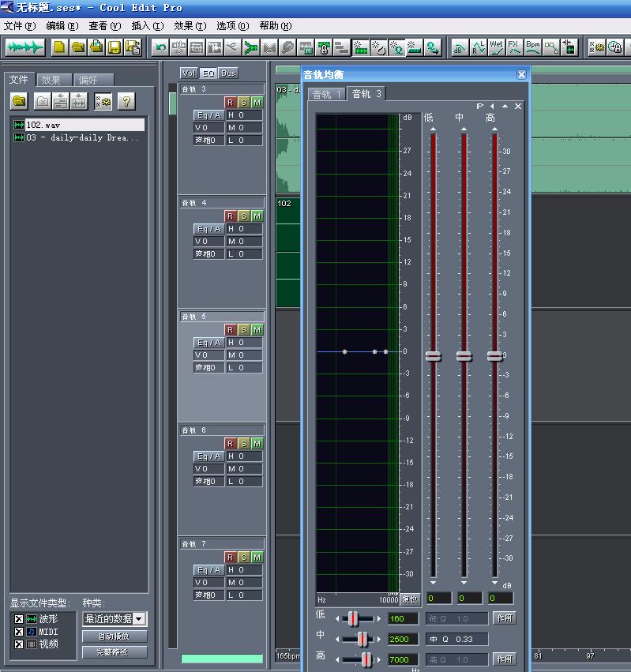Arm record R on track 3
This screenshot has height=672, width=631.
click(230, 103)
